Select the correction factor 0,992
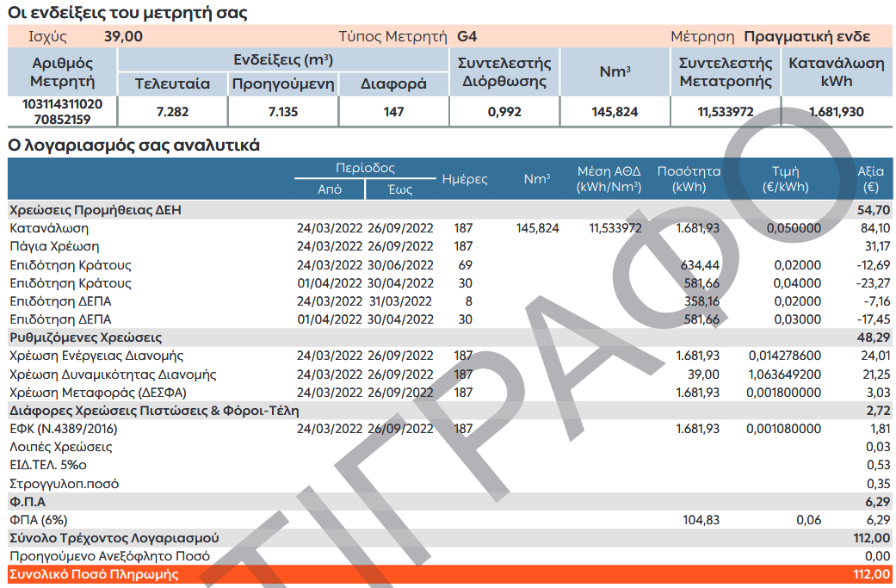Image resolution: width=896 pixels, height=588 pixels. click(504, 111)
